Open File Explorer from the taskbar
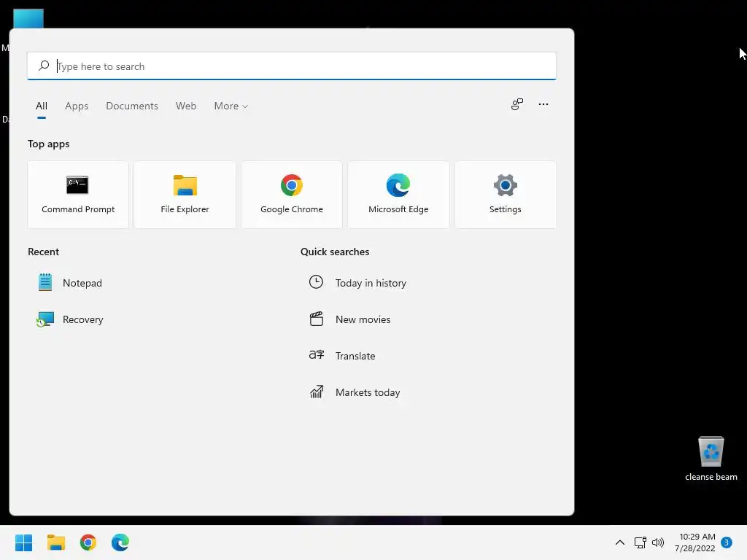 55,542
